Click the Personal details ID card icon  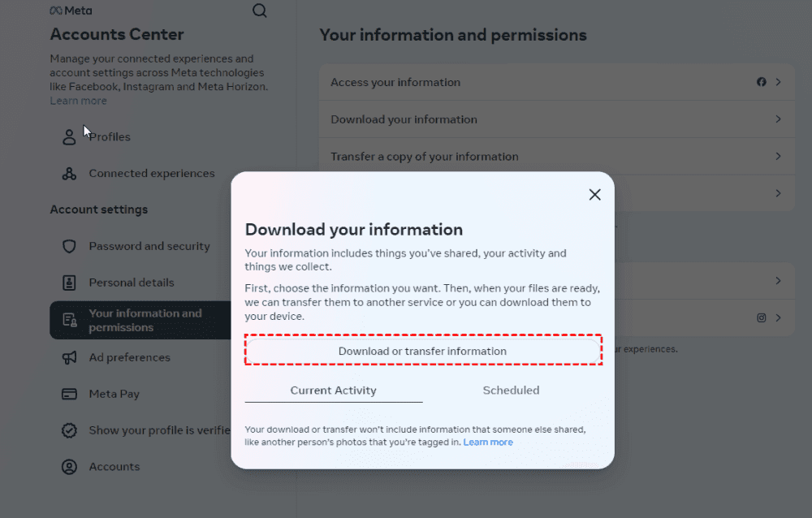pyautogui.click(x=70, y=283)
